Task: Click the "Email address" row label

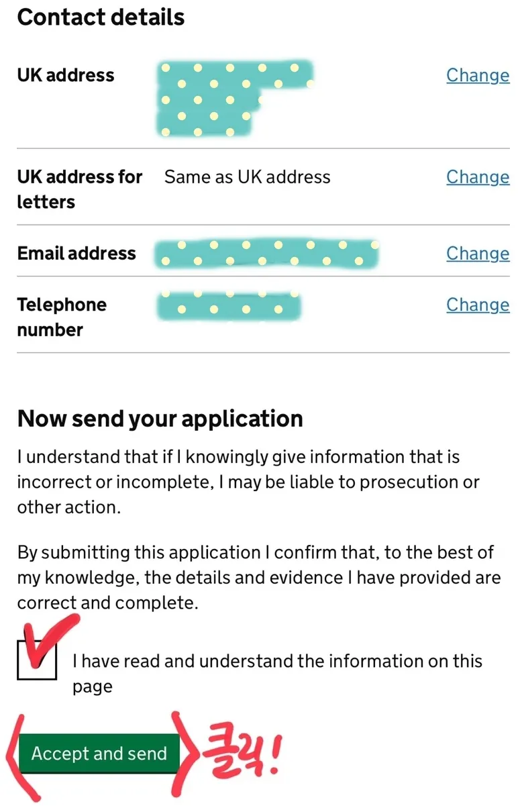Action: tap(76, 254)
